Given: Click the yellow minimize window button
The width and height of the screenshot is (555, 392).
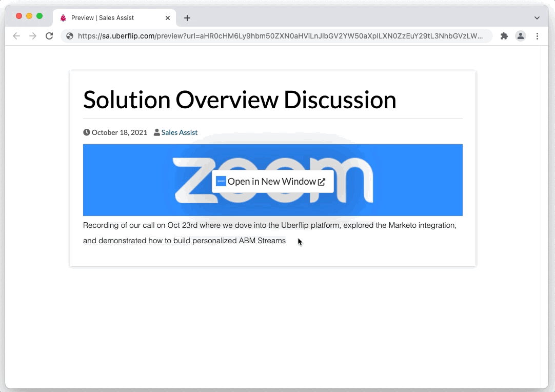Looking at the screenshot, I should [29, 16].
